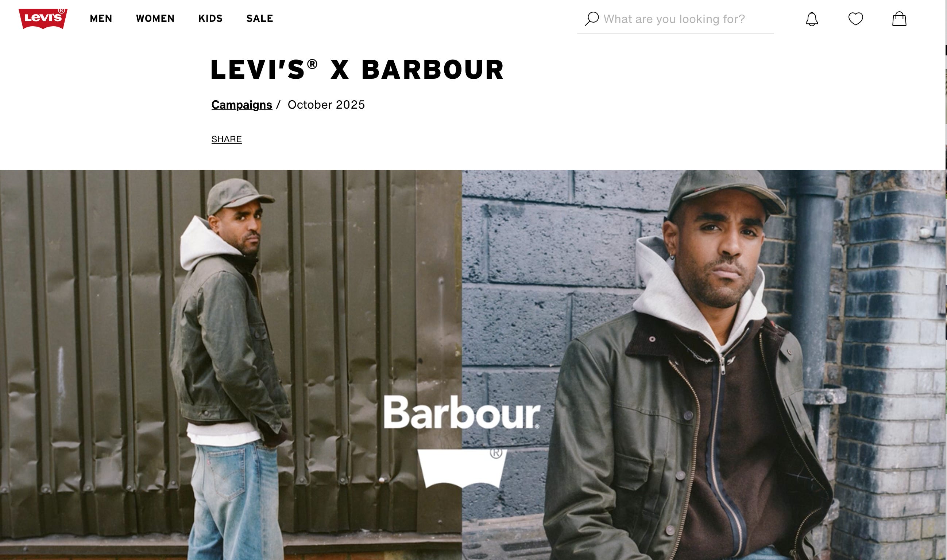
Task: Click the search magnifier icon
Action: pos(591,19)
